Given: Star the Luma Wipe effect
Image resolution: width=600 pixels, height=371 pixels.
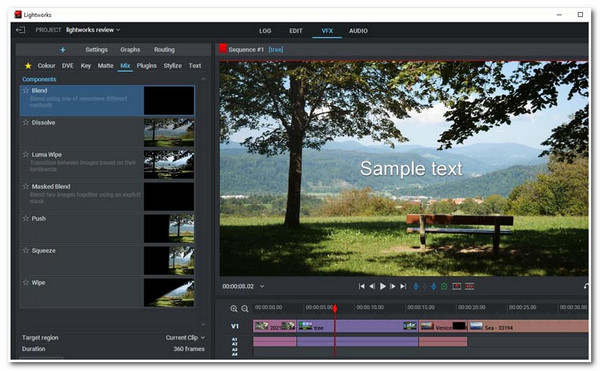Looking at the screenshot, I should click(x=26, y=155).
